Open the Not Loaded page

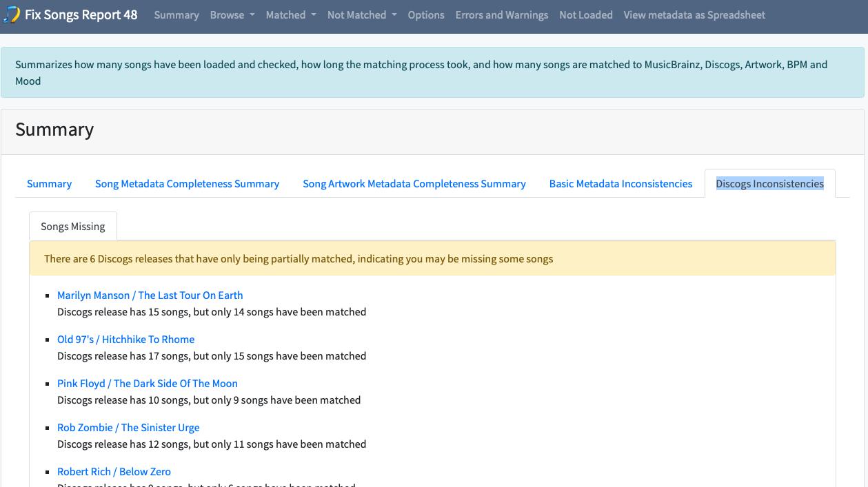coord(586,14)
